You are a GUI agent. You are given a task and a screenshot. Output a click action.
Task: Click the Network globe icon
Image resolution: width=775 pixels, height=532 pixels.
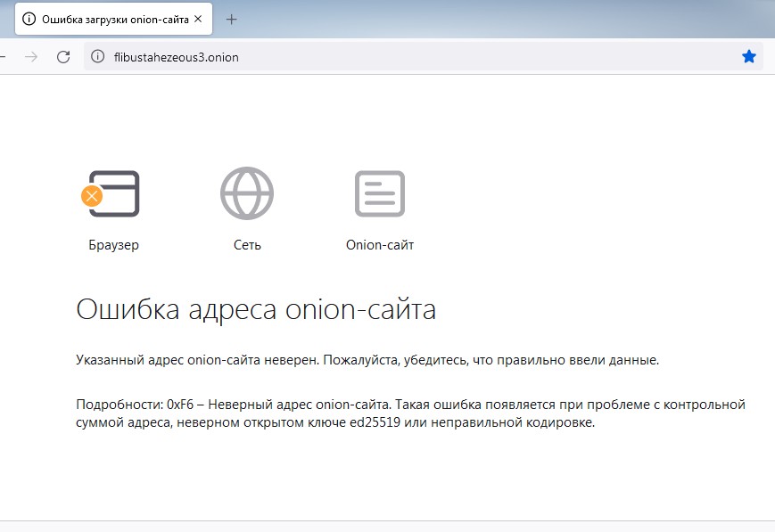point(247,193)
